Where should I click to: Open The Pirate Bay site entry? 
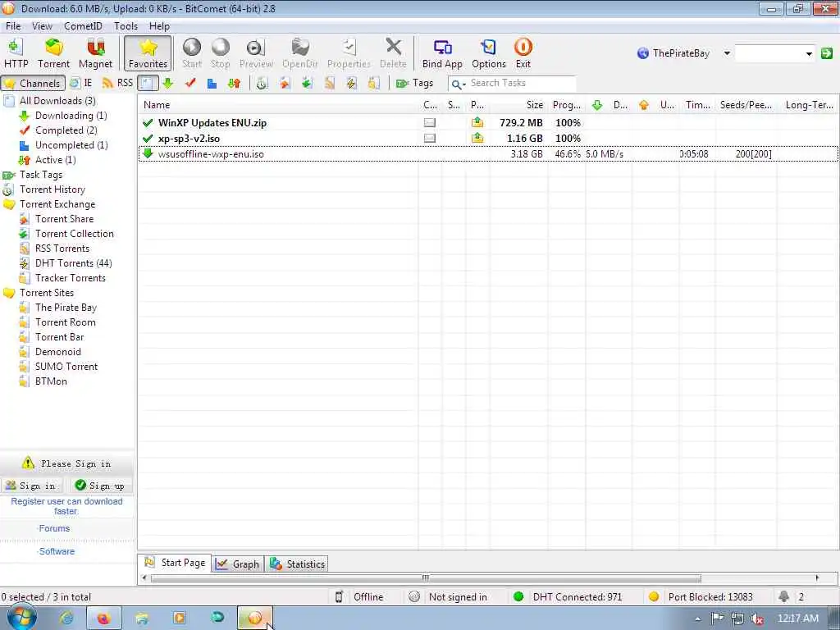click(x=66, y=308)
